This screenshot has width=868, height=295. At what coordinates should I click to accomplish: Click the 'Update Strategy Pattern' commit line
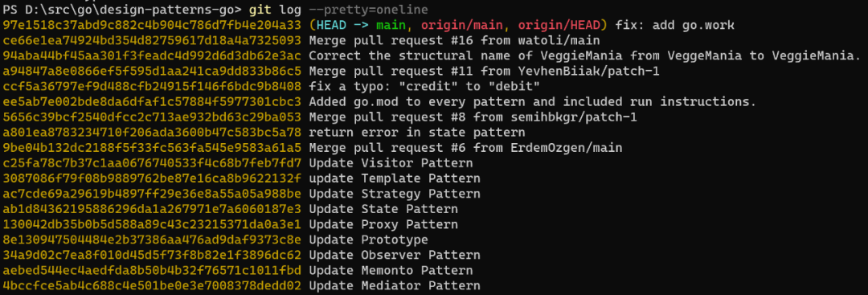[394, 195]
